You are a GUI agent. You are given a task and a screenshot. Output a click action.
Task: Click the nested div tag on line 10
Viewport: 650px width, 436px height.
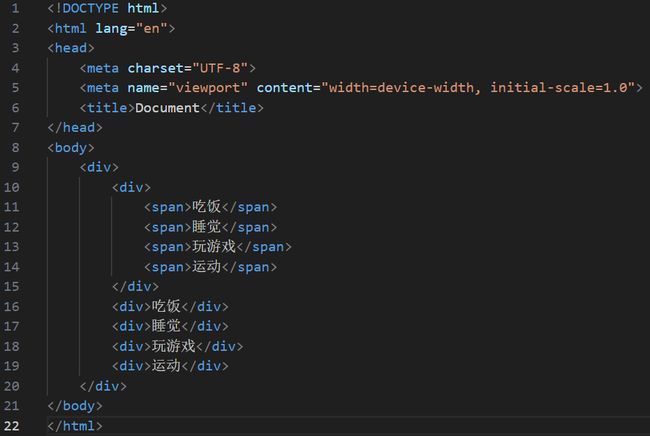131,187
